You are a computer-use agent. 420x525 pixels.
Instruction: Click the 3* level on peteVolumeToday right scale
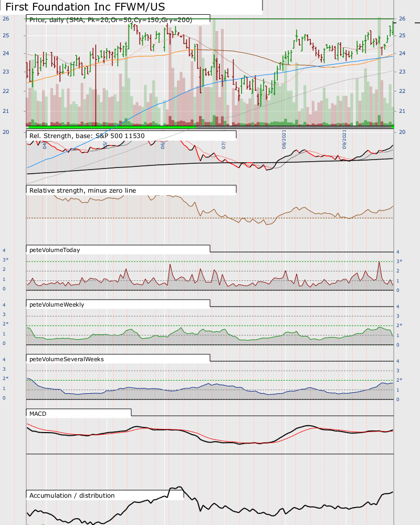pos(399,261)
